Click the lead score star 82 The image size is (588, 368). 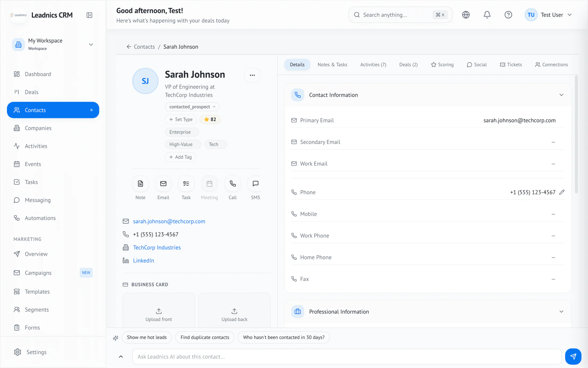pyautogui.click(x=210, y=119)
